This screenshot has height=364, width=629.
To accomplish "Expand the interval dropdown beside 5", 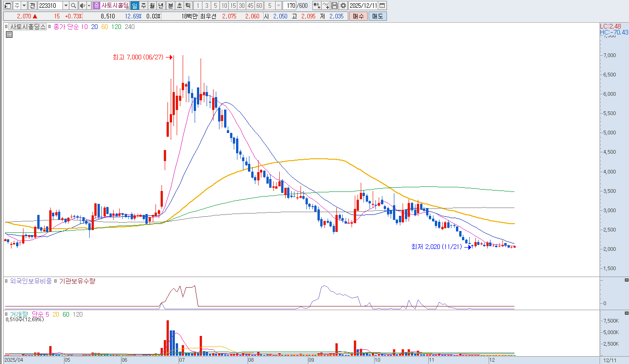I will (278, 6).
